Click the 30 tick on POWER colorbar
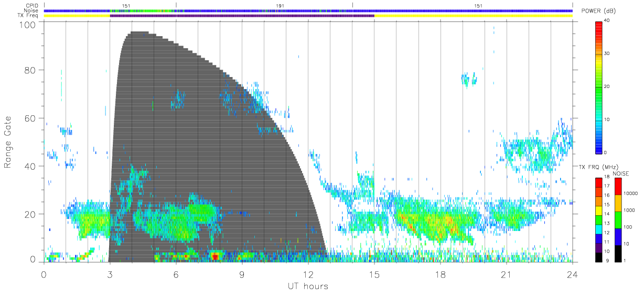Viewport: 644px width, 297px height. 607,53
